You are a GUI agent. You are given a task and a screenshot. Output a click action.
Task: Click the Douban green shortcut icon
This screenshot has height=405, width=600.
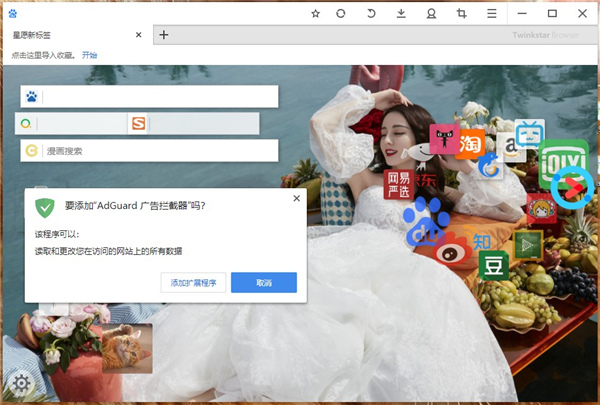point(492,264)
